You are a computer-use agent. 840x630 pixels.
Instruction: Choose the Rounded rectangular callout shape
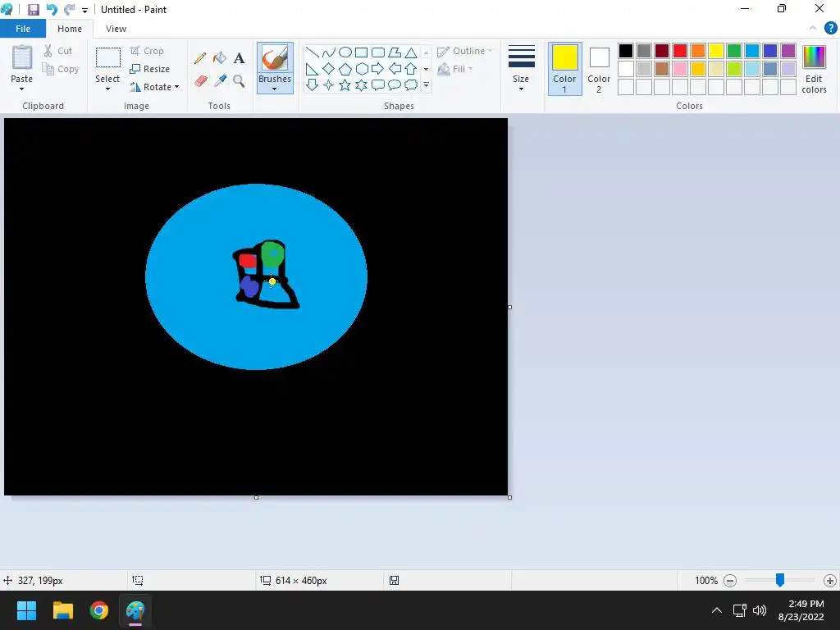coord(378,85)
